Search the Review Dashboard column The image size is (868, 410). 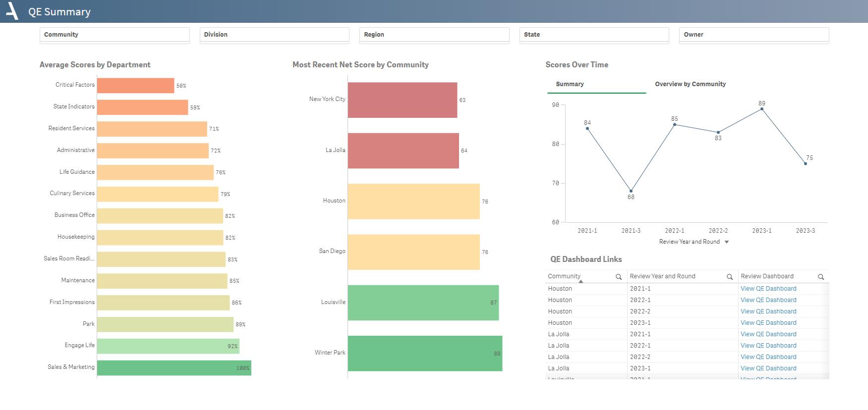[x=821, y=277]
